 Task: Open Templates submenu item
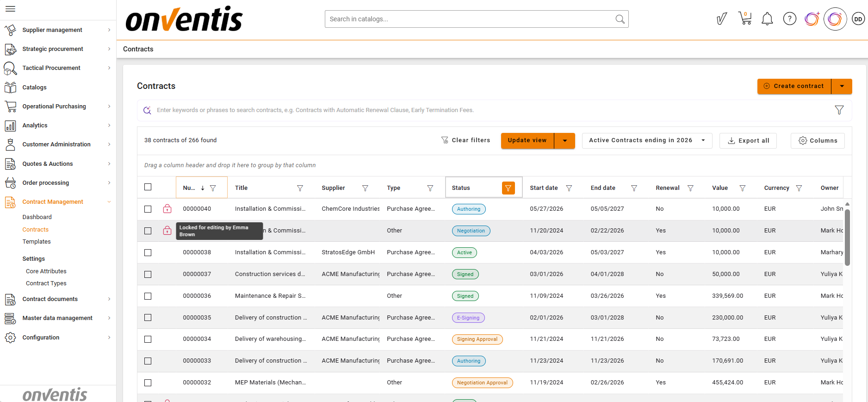tap(37, 242)
